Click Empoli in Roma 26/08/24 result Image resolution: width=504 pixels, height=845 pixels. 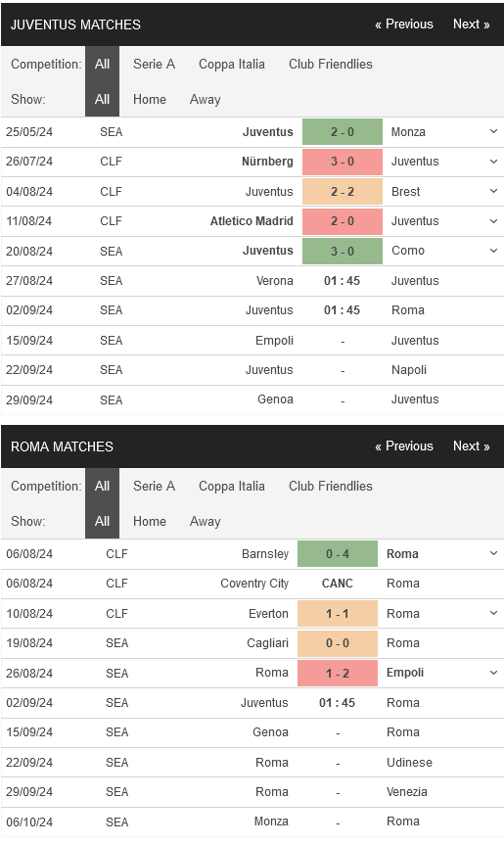click(x=405, y=673)
